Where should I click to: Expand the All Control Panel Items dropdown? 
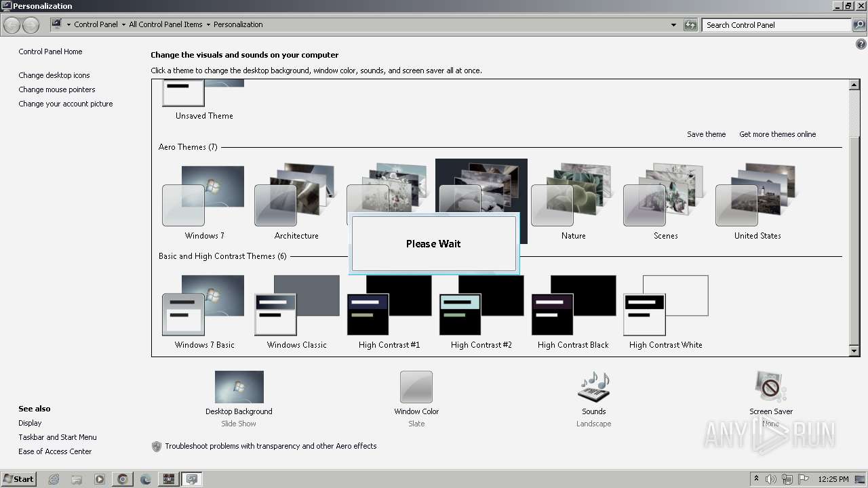(x=208, y=25)
